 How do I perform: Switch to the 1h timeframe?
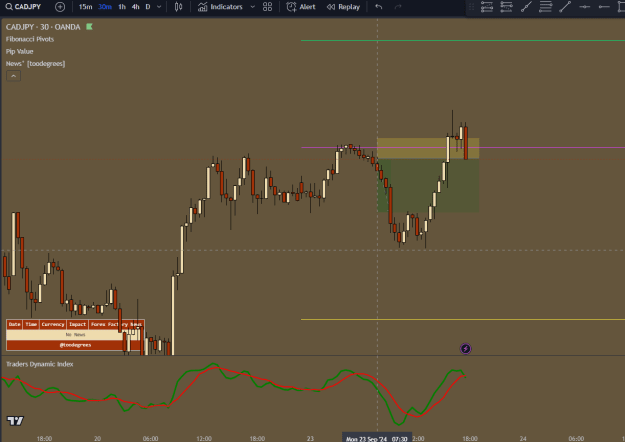click(122, 7)
